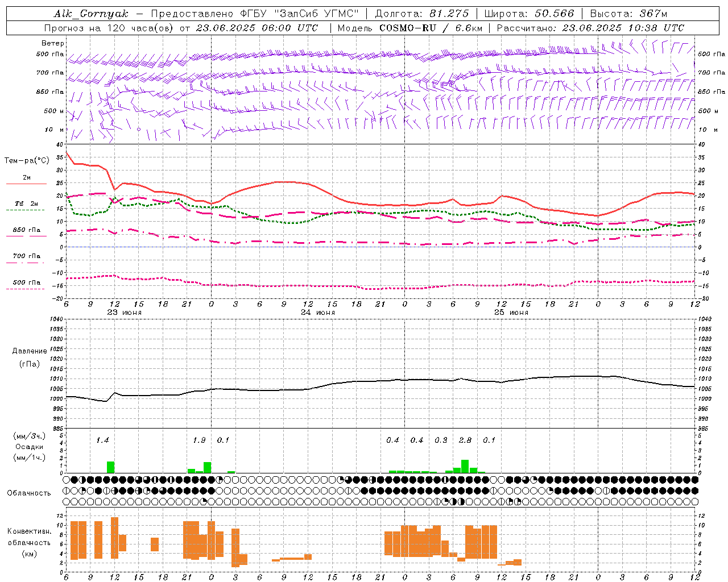728x582 pixels.
Task: Click the (мм/3ч.) precipitation unit label
Action: pos(30,436)
